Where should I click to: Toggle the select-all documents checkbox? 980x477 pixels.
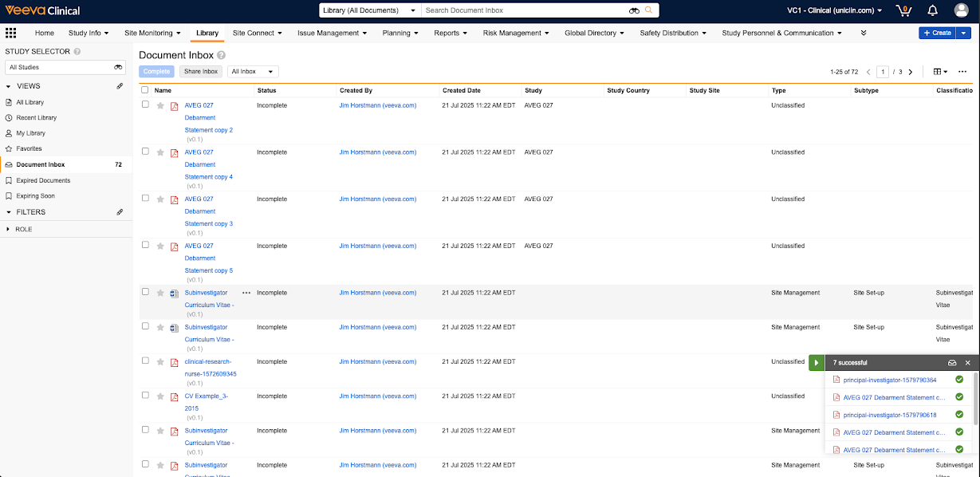pos(145,90)
